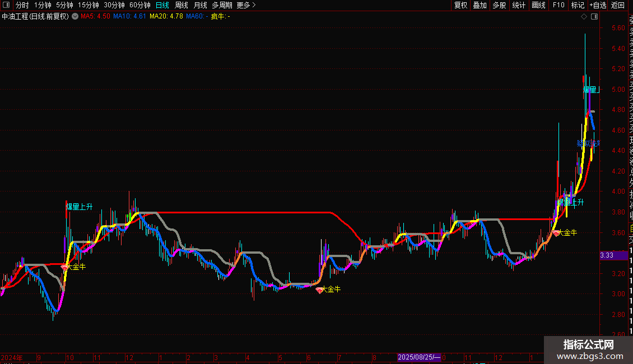Click the lower 大金牛 diamond signal marker
Screen dimensions: 633x364
320,290
